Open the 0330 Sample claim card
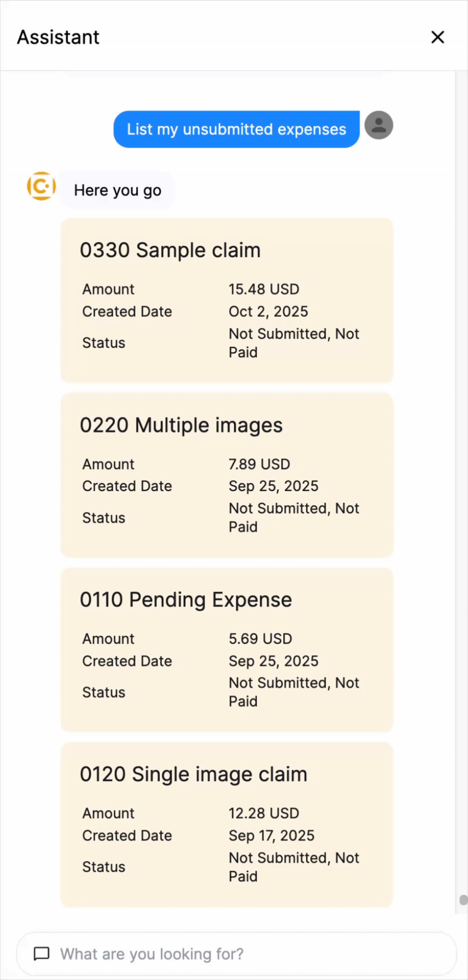468x980 pixels. [227, 300]
